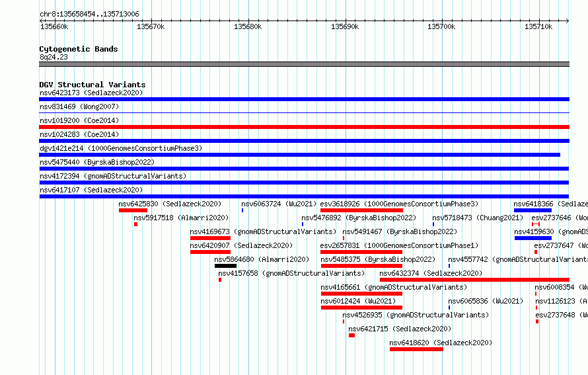Viewport: 588px width, 375px height.
Task: Open nsv6421715 (Sedlazeck2020) label
Action: pyautogui.click(x=400, y=329)
